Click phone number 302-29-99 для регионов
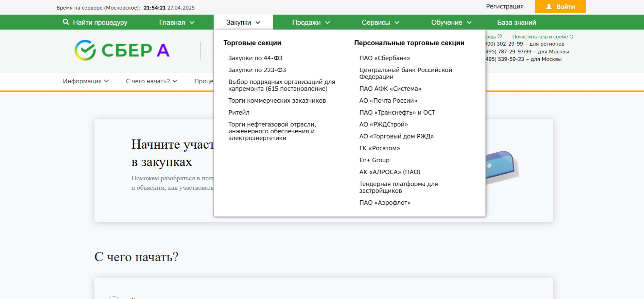 (x=525, y=44)
